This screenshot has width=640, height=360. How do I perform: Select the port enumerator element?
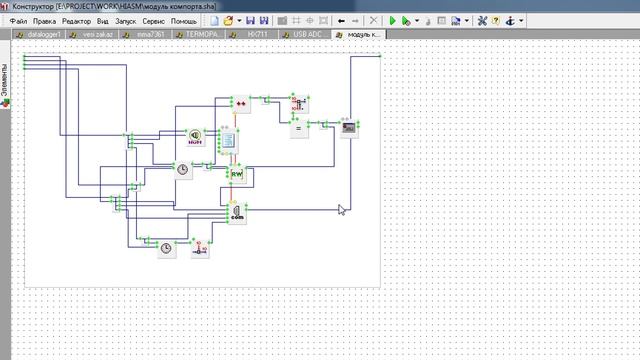point(195,137)
